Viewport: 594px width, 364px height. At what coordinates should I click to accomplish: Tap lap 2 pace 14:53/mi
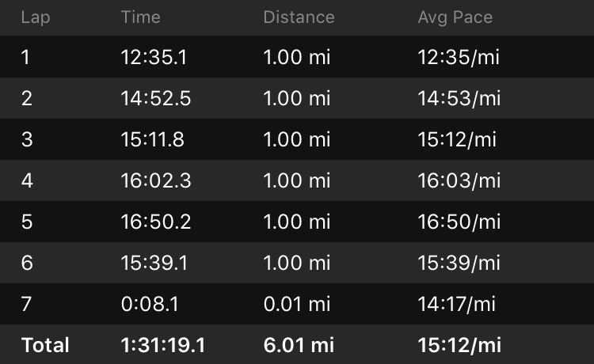pyautogui.click(x=459, y=99)
